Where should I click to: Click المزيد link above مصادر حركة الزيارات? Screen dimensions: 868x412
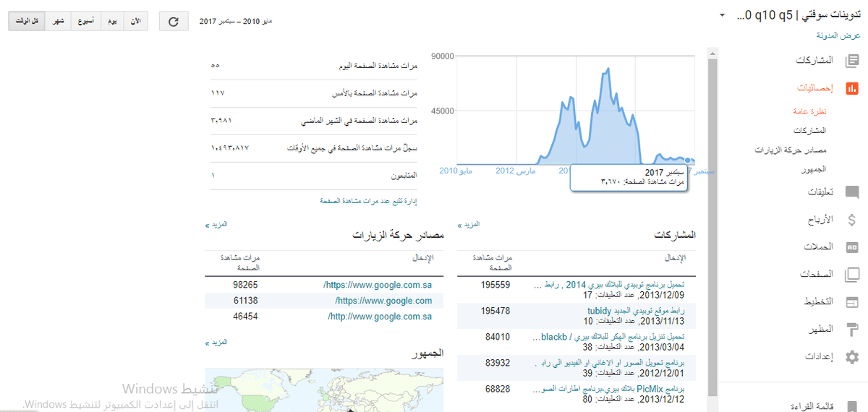click(x=218, y=225)
